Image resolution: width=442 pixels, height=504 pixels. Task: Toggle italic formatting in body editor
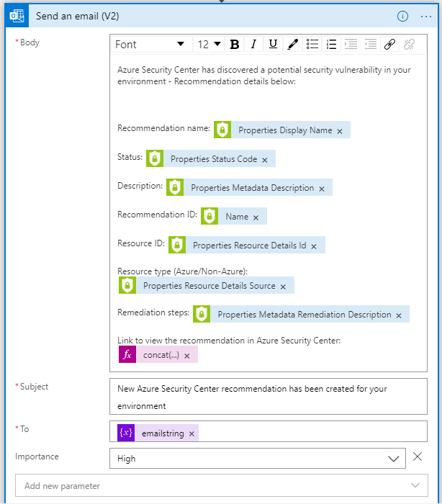253,44
